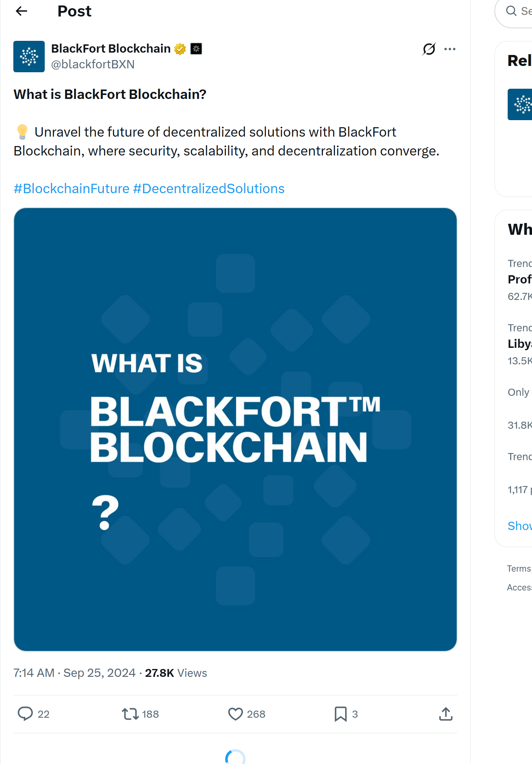Open the #DecentralizedSolutions hashtag
Image resolution: width=532 pixels, height=764 pixels.
(208, 188)
